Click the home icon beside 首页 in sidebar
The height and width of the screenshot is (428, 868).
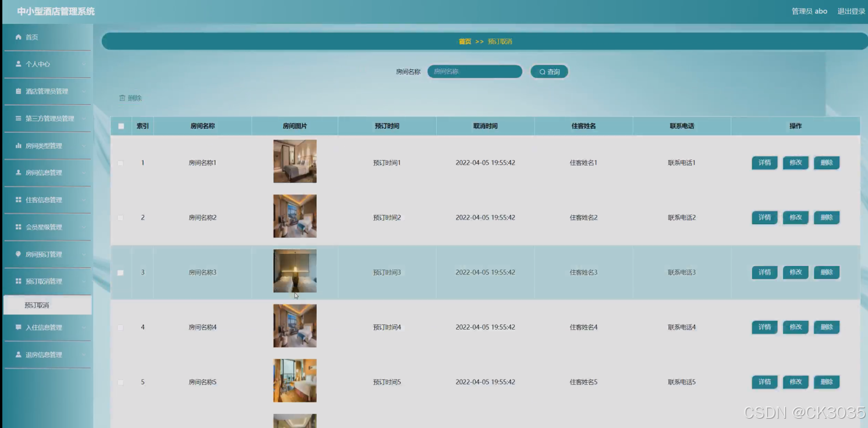tap(18, 37)
